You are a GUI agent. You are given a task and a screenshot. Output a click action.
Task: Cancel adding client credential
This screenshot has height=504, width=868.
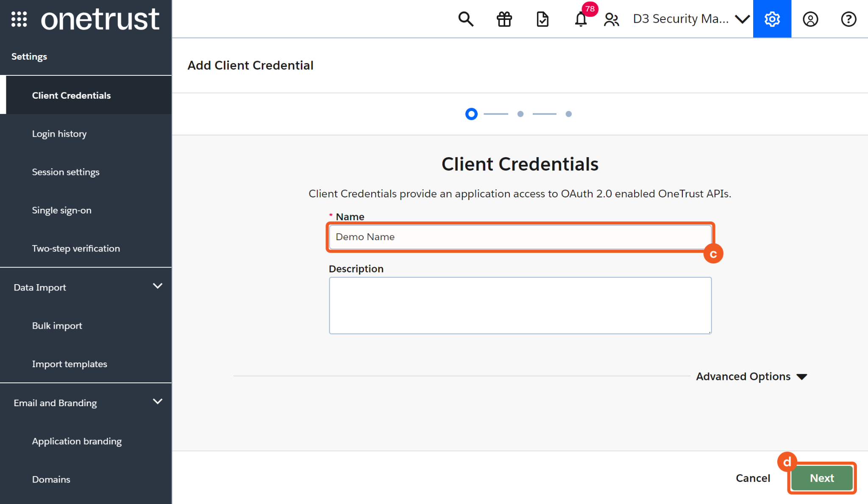753,478
